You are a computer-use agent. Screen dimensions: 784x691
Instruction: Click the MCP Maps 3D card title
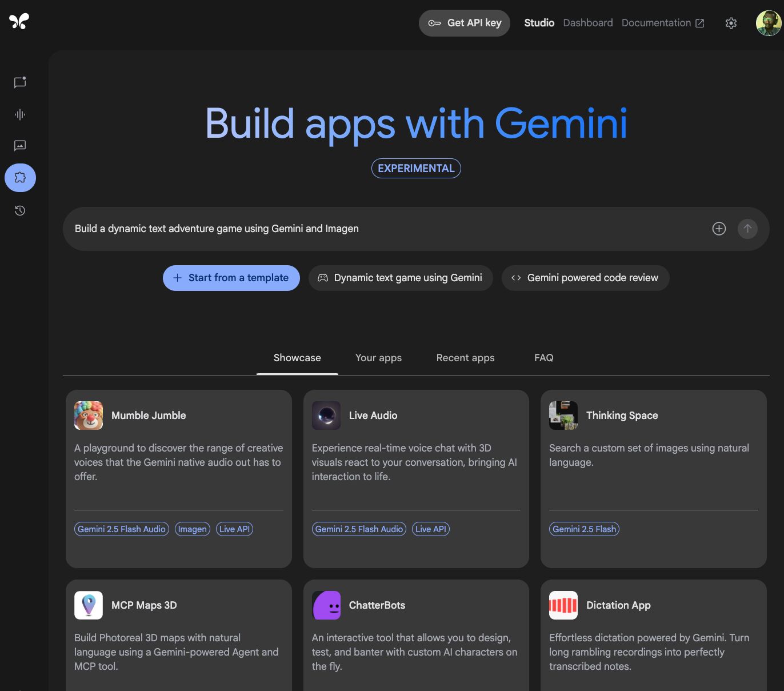[144, 605]
